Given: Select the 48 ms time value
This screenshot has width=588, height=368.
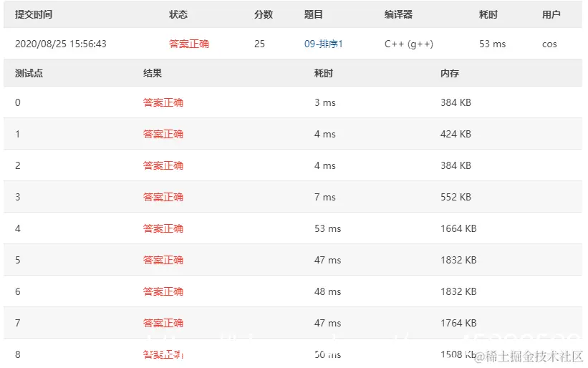Looking at the screenshot, I should 328,291.
